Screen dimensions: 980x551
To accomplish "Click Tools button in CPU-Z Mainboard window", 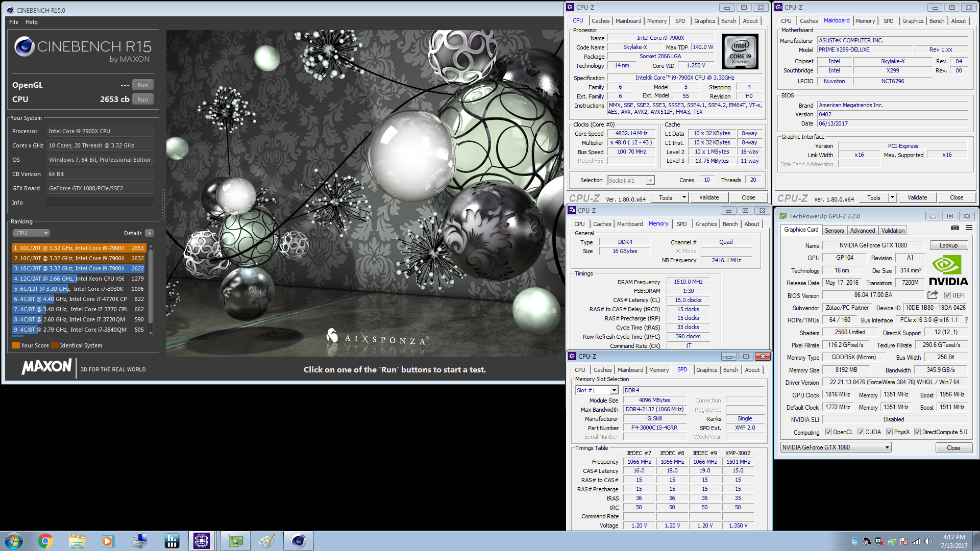I will coord(873,197).
